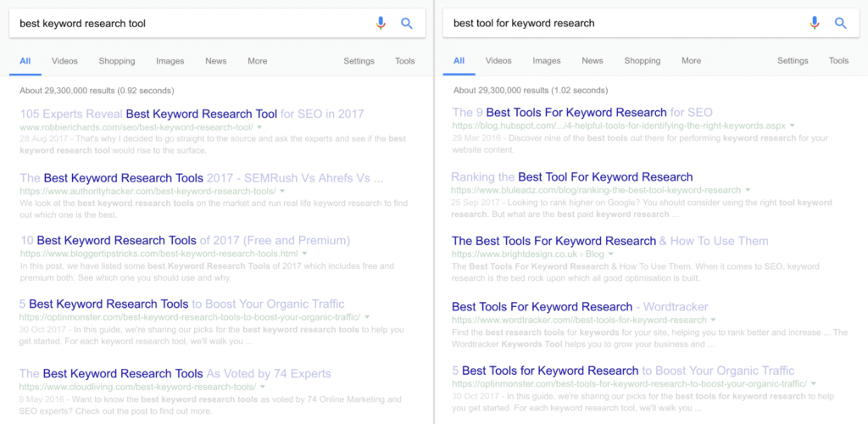Viewport: 868px width, 424px height.
Task: Select the Shopping tab in the left pane
Action: [x=117, y=61]
